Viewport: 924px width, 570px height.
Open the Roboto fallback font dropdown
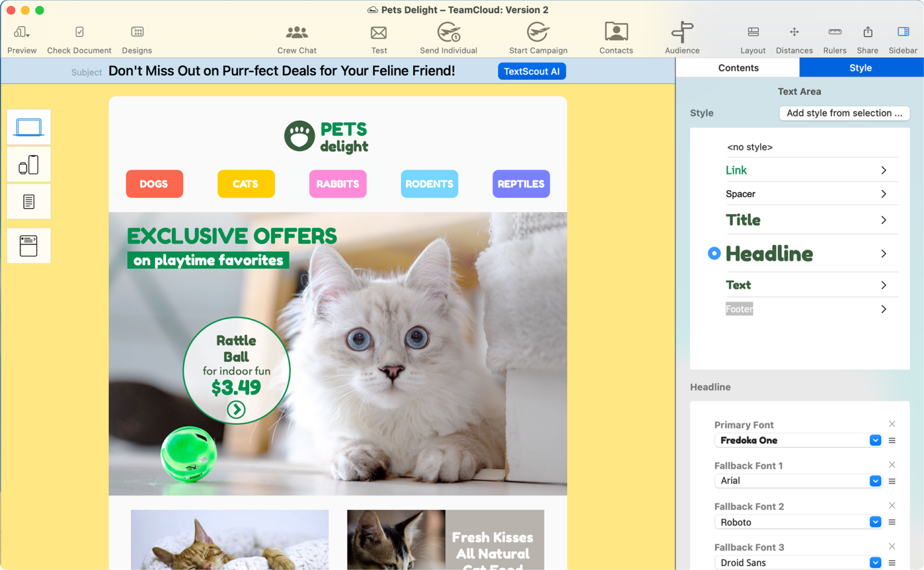[x=875, y=521]
